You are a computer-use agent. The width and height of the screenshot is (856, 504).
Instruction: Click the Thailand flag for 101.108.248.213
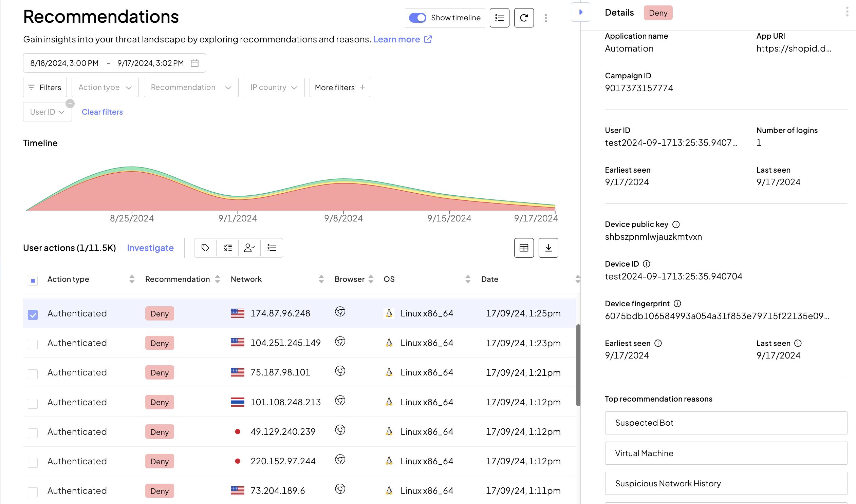coord(238,402)
